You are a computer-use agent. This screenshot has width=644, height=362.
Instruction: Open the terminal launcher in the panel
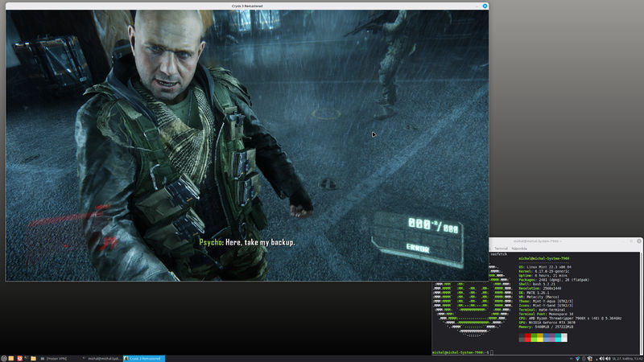[27, 358]
